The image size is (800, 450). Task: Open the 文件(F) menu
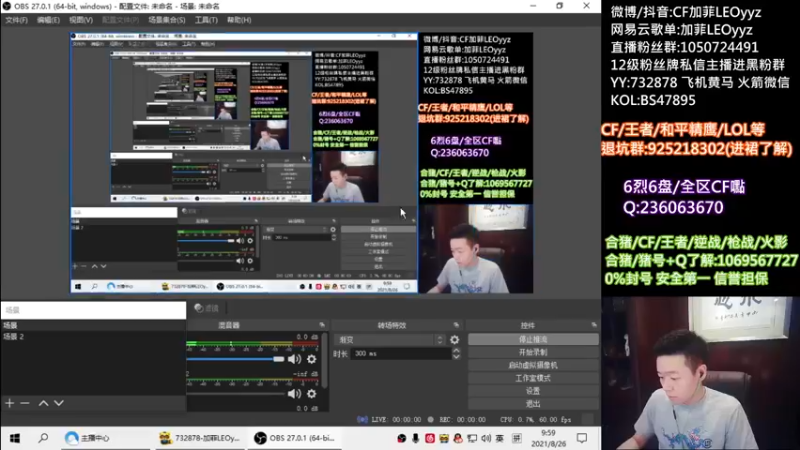[x=16, y=20]
